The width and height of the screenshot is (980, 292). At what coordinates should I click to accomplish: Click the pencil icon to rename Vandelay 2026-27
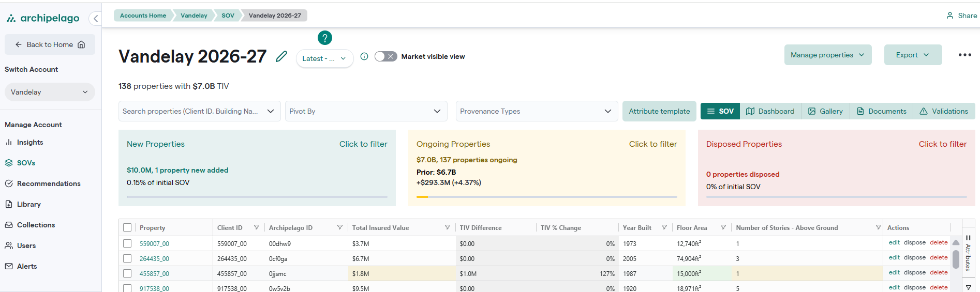281,56
